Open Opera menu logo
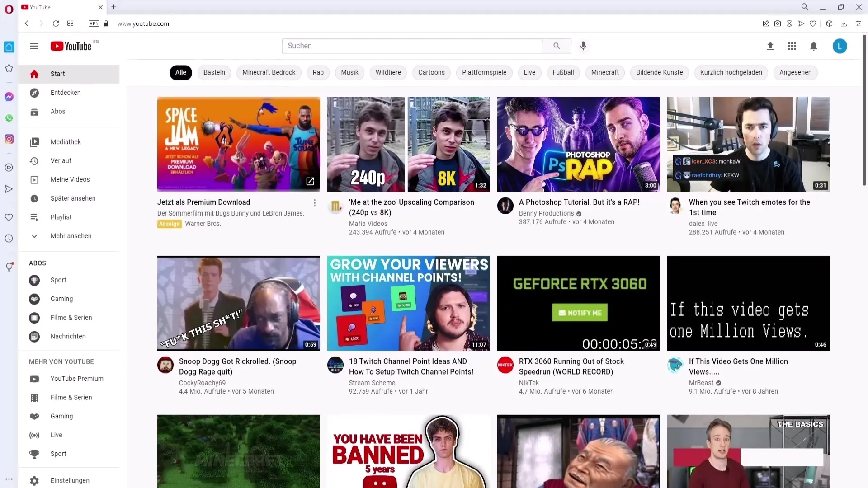Image resolution: width=868 pixels, height=488 pixels. 9,9
